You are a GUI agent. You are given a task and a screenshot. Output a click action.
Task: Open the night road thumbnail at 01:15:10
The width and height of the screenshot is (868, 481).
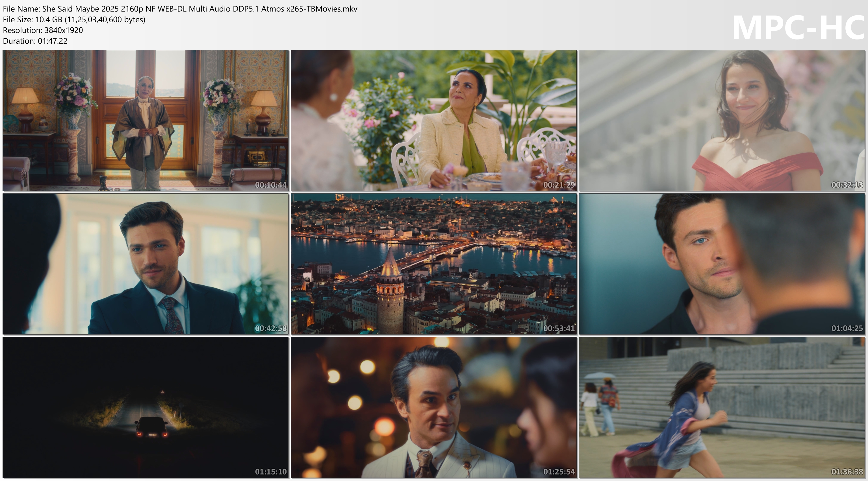146,407
